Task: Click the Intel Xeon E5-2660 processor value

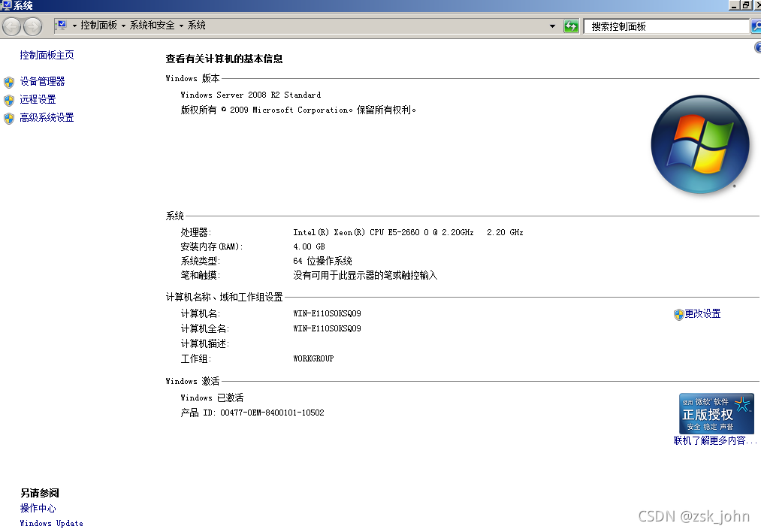Action: 408,232
